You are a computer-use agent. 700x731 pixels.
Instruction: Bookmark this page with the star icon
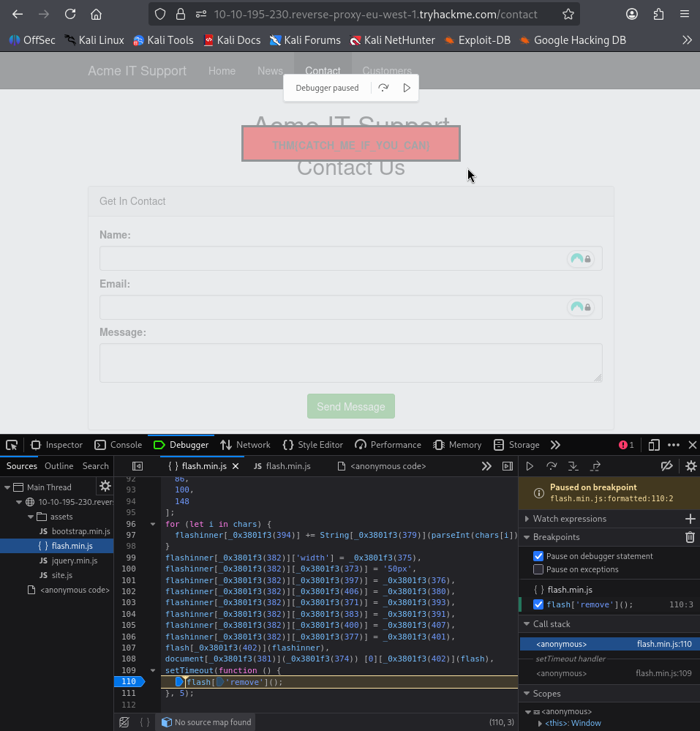[x=568, y=15]
